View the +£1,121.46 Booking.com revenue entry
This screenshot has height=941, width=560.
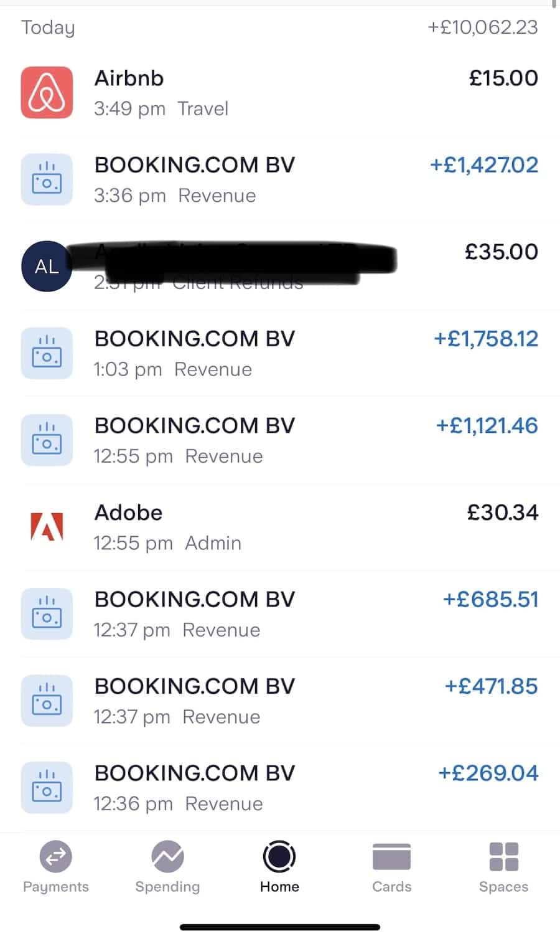[280, 440]
